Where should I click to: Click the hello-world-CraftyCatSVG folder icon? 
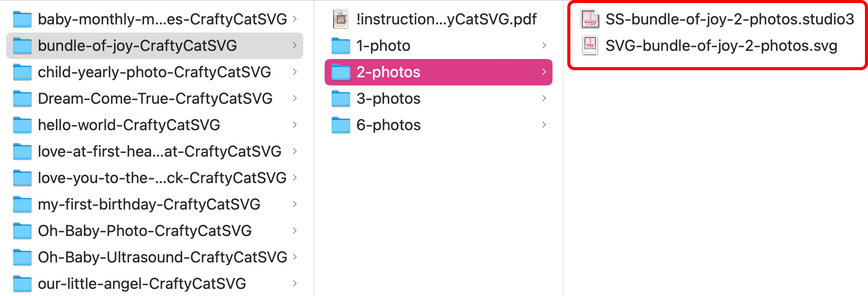22,125
